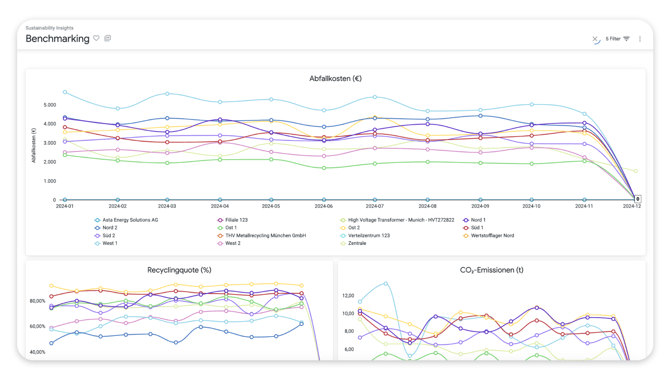Open the 5 Filter funnel control
Viewport: 670px width, 379px height.
[x=617, y=39]
